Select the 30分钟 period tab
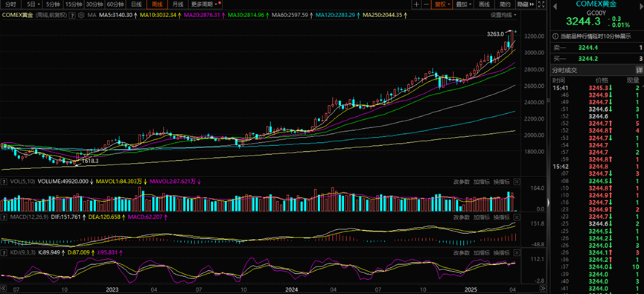This screenshot has width=644, height=294. [x=95, y=4]
